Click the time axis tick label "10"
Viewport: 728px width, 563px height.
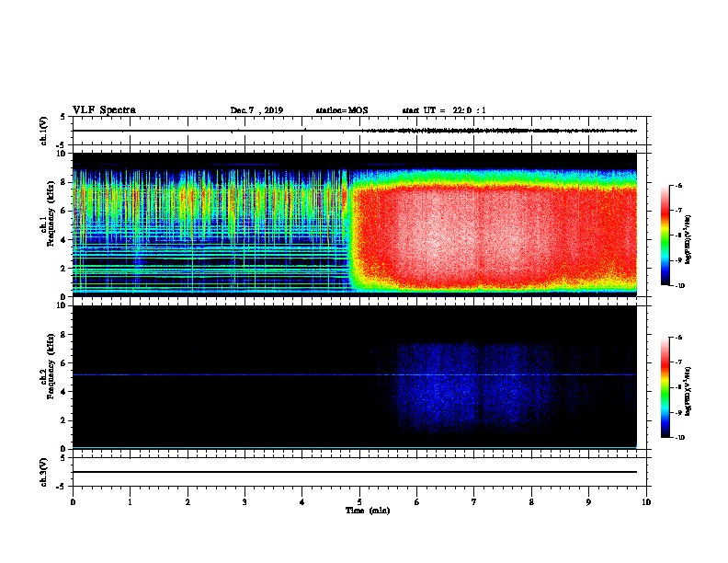(x=646, y=502)
